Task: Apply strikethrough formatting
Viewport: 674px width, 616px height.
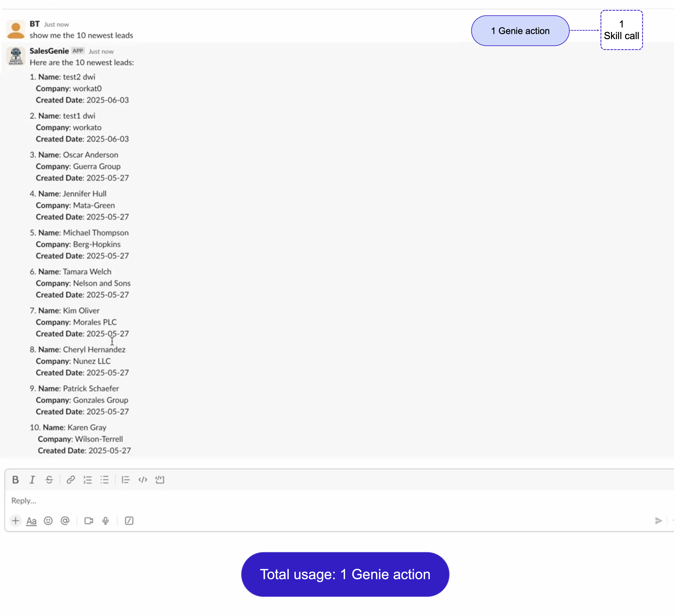Action: 49,480
